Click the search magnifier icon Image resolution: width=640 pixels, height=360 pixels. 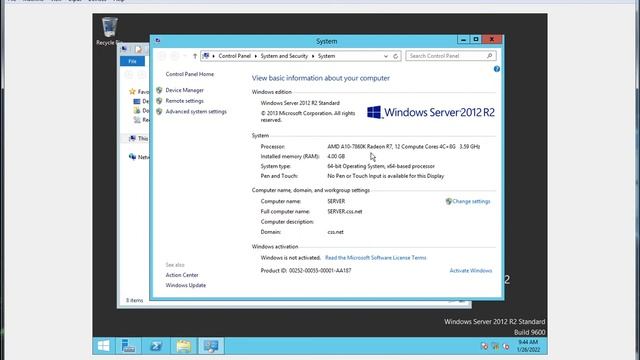pyautogui.click(x=489, y=56)
